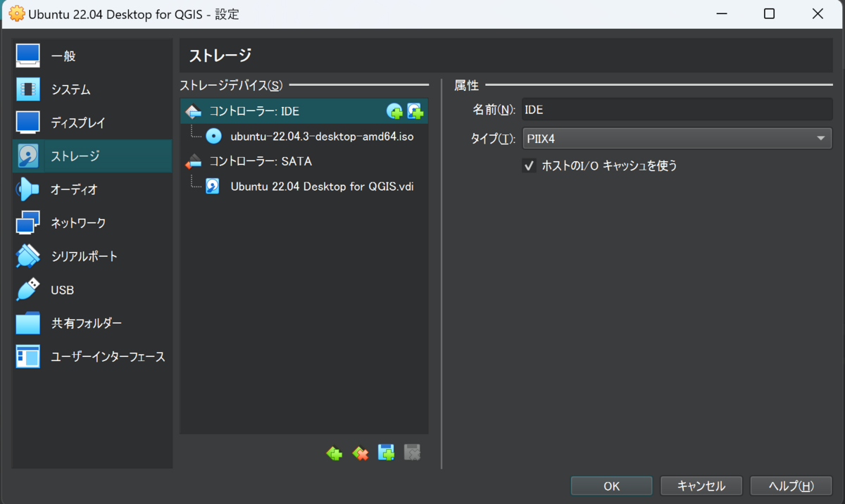Open the ヘルプ for storage settings

pyautogui.click(x=791, y=485)
